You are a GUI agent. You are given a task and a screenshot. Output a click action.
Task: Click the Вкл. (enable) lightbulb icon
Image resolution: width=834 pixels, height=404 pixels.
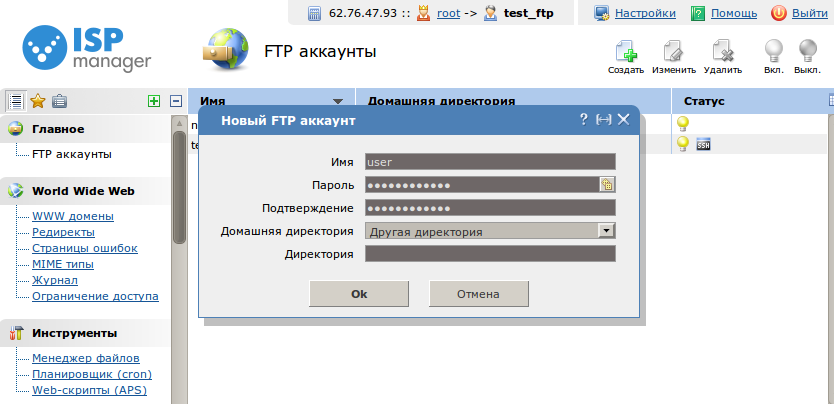point(774,52)
